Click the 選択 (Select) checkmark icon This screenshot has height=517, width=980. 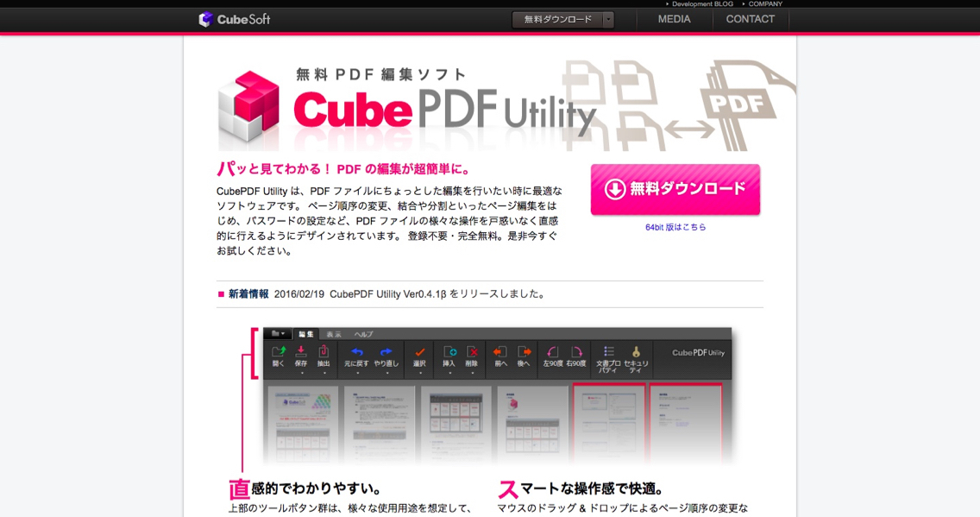click(x=420, y=352)
